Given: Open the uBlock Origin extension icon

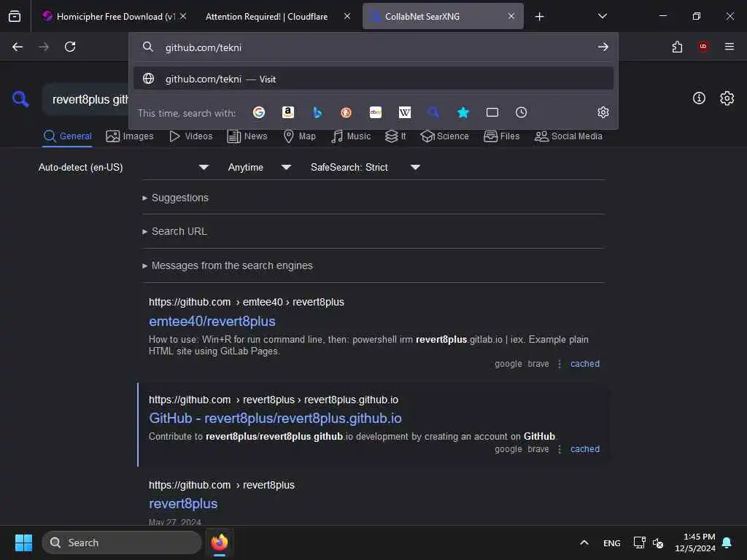Looking at the screenshot, I should pyautogui.click(x=703, y=46).
